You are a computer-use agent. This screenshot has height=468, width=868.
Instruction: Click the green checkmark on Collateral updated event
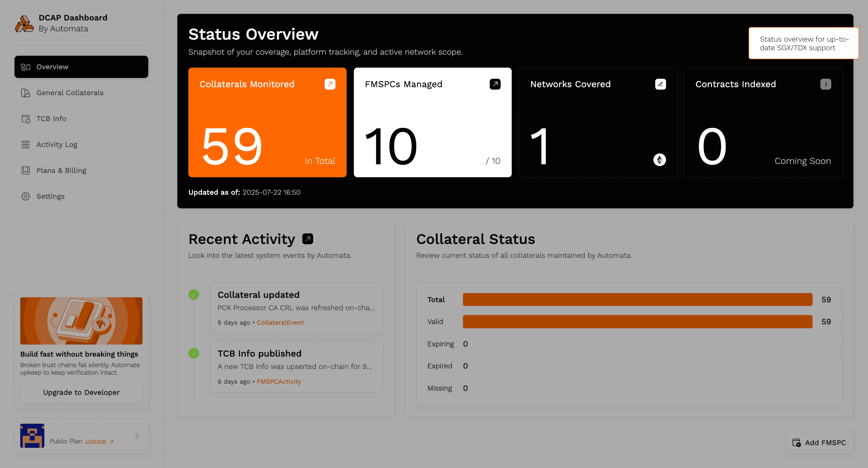(194, 294)
